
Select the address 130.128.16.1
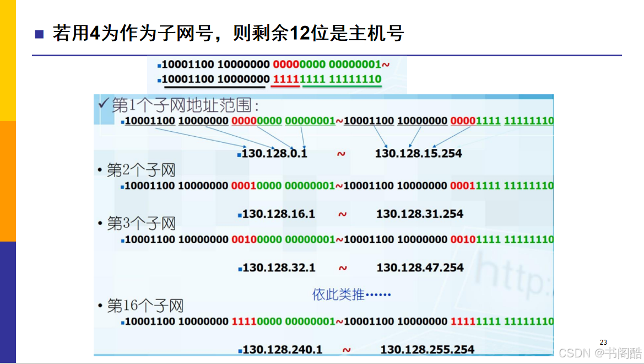tap(278, 214)
